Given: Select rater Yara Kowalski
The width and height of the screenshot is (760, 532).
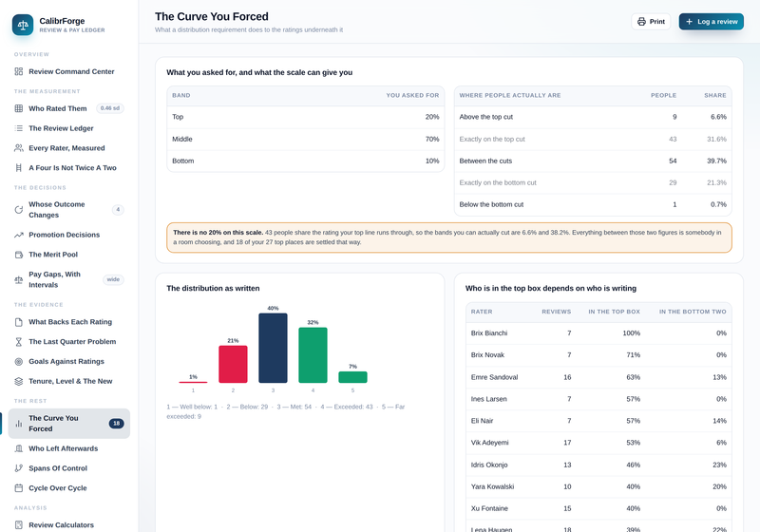Looking at the screenshot, I should 598,486.
